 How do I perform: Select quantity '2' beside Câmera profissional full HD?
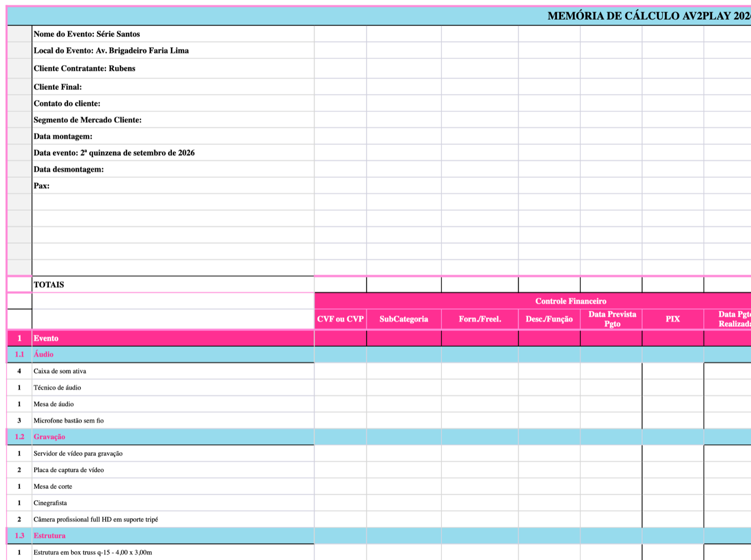pos(19,519)
